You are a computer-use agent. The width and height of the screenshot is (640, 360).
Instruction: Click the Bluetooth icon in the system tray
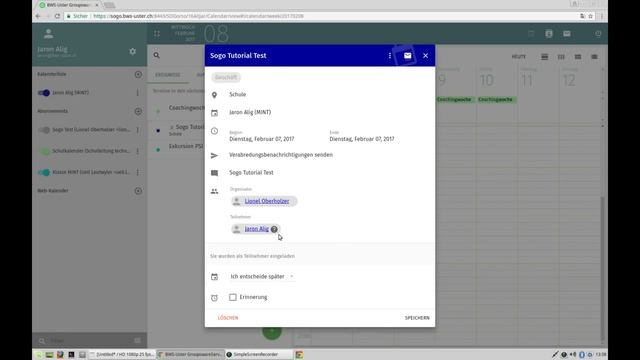(x=582, y=354)
